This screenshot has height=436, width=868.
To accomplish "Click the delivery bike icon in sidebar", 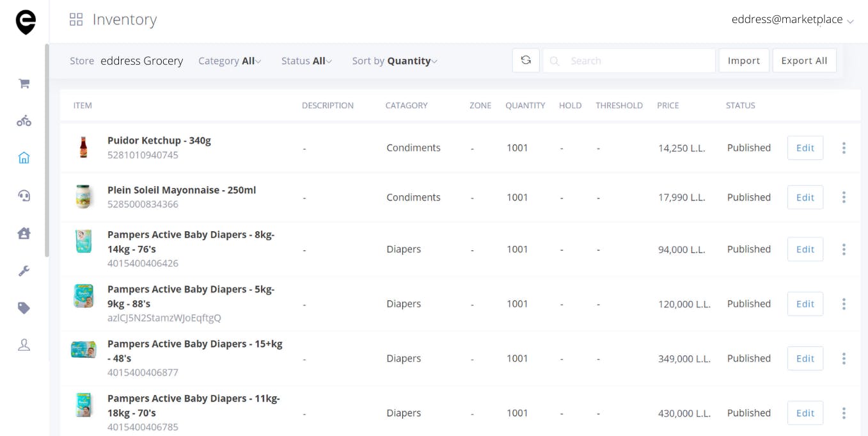I will (x=24, y=121).
